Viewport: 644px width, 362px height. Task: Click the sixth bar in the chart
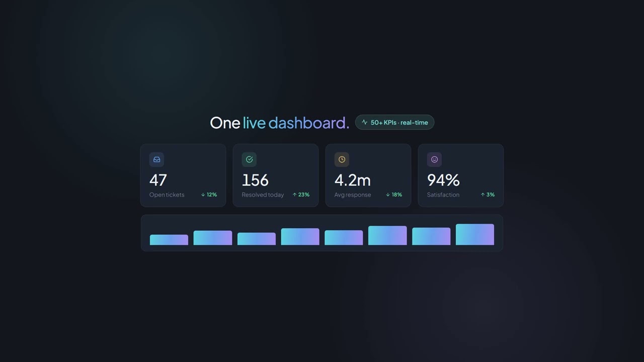coord(387,236)
